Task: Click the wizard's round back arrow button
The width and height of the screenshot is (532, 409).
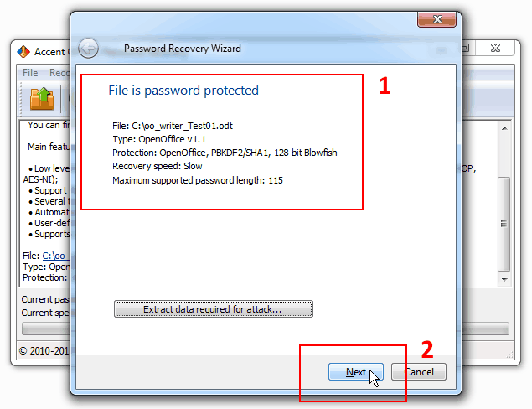Action: (88, 49)
